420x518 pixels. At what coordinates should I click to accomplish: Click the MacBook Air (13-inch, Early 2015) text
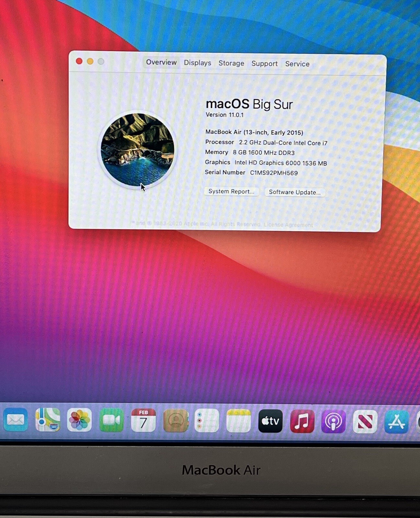[x=254, y=132]
